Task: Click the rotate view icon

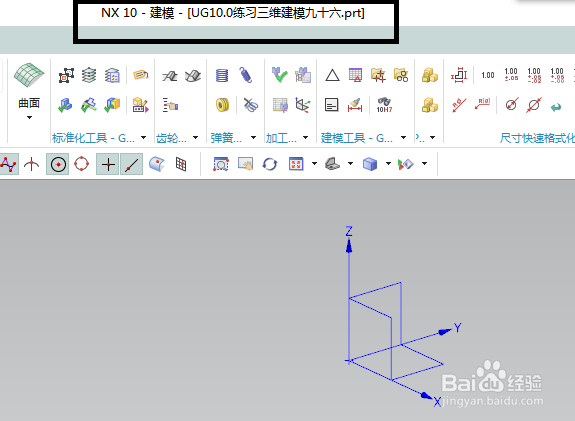Action: tap(270, 164)
